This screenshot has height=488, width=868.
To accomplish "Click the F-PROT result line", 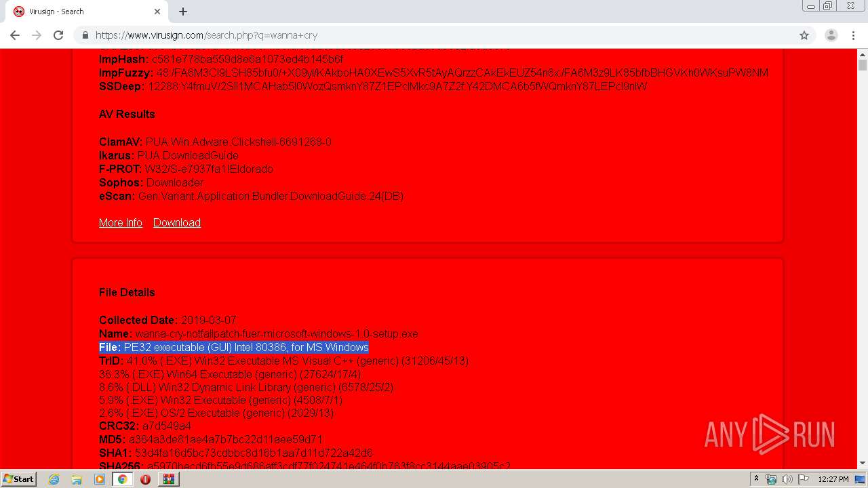I will pos(186,169).
